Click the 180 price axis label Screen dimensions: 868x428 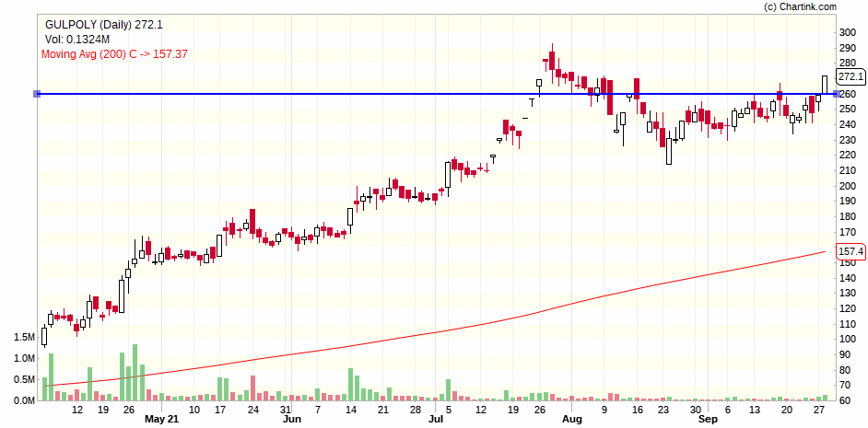coord(848,217)
